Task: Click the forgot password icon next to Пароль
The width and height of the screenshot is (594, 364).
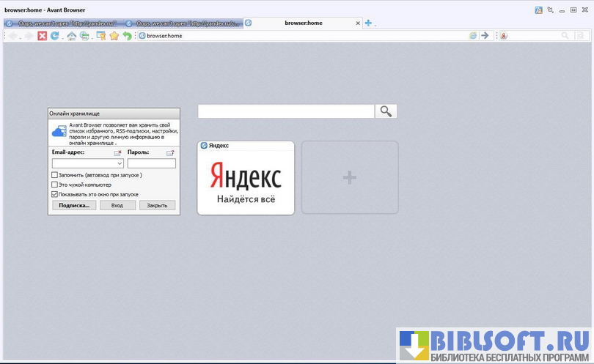Action: [170, 153]
